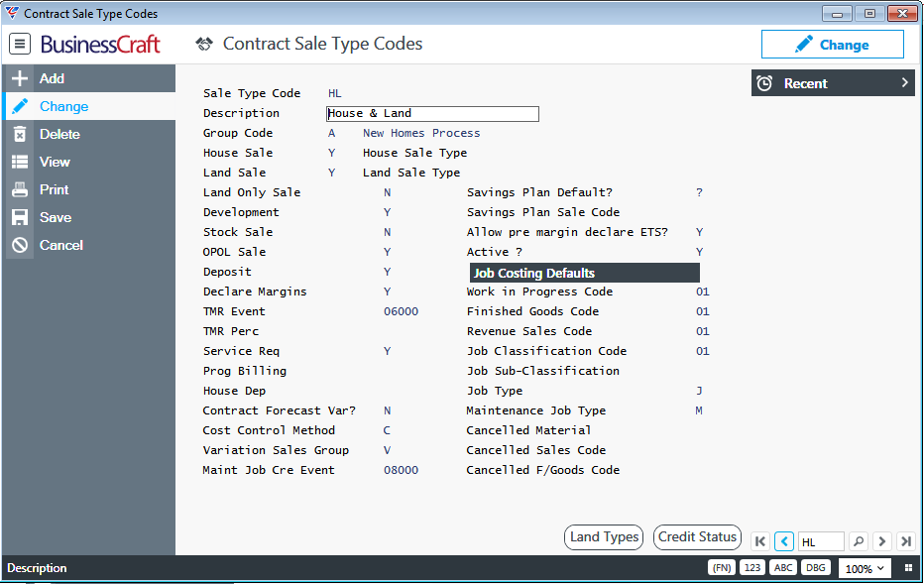The height and width of the screenshot is (584, 924).
Task: Click the Group Code value A
Action: pyautogui.click(x=331, y=133)
